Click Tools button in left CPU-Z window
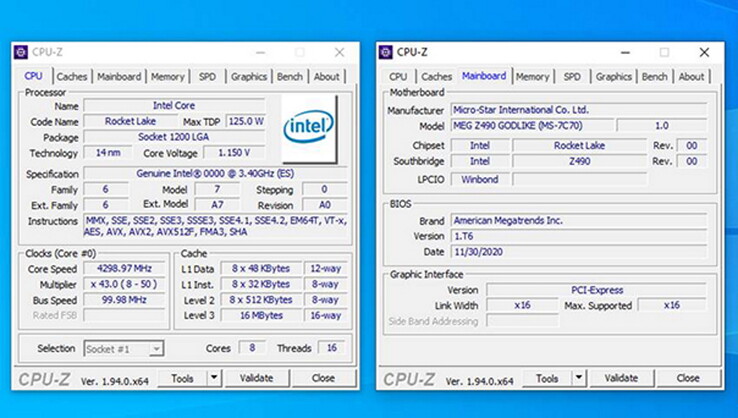Viewport: 738px width, 418px height. click(182, 378)
